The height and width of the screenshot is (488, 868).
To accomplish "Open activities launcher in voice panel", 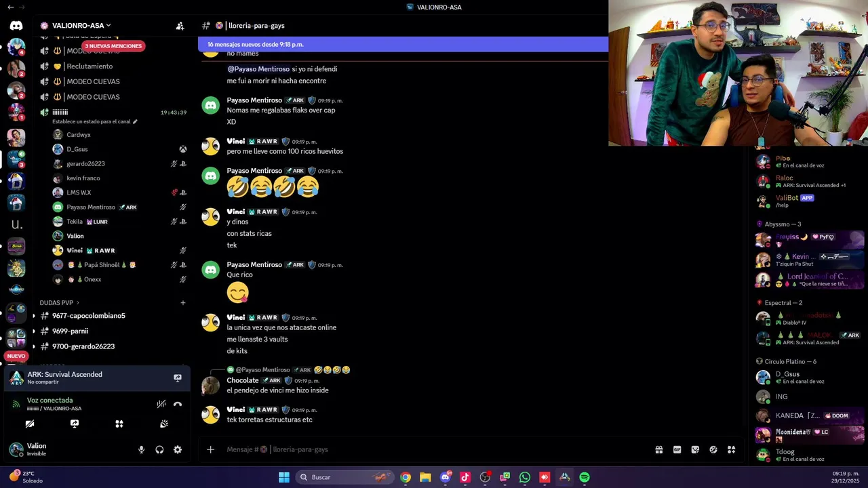I will pyautogui.click(x=119, y=424).
